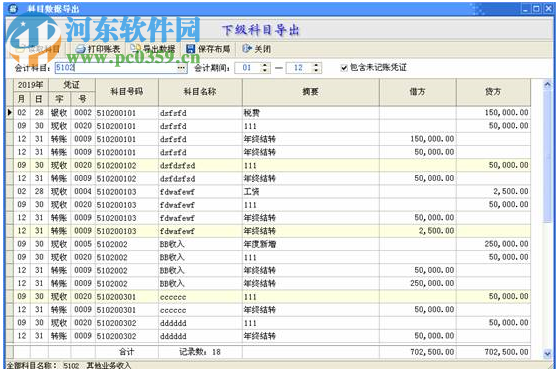Click the 科目名称 column header
560x369 pixels.
(x=200, y=92)
